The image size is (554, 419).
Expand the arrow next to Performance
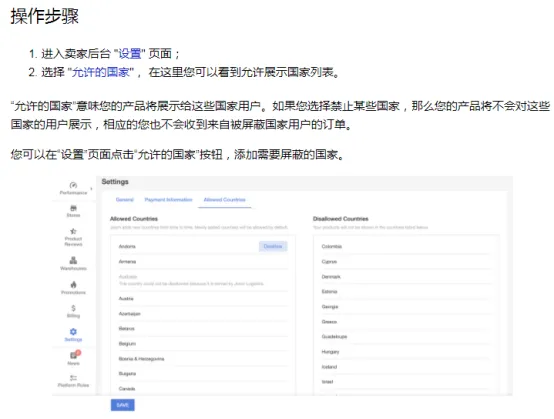coord(92,189)
